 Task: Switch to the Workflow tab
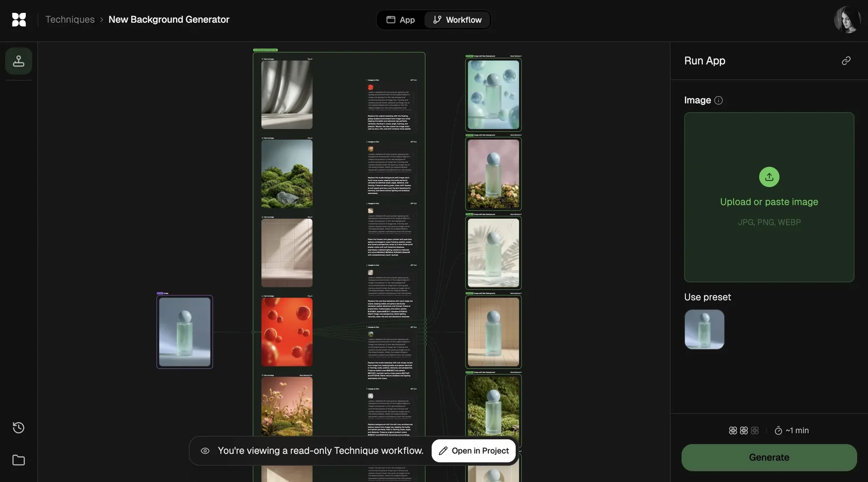457,20
